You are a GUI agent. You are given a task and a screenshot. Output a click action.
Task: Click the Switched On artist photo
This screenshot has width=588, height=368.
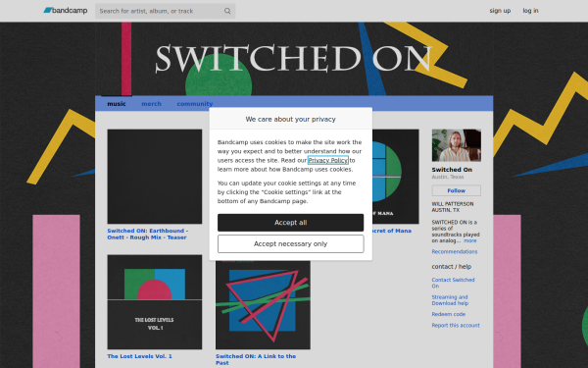[457, 145]
